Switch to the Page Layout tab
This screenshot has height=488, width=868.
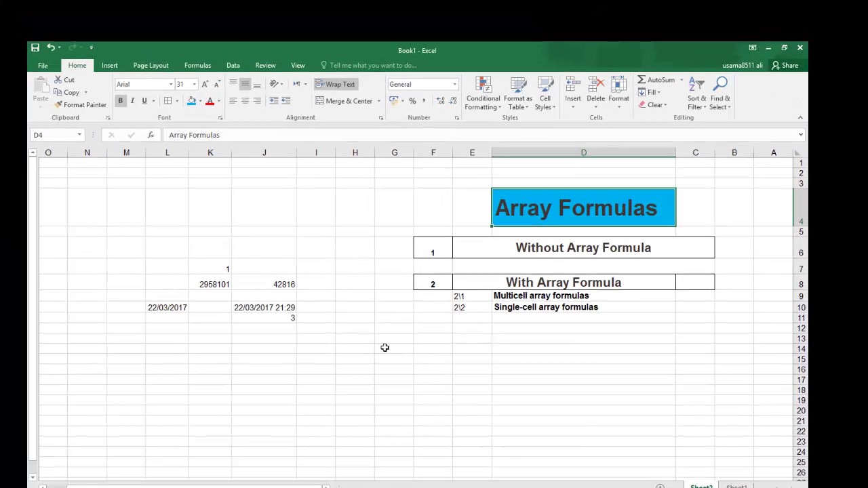[x=151, y=66]
